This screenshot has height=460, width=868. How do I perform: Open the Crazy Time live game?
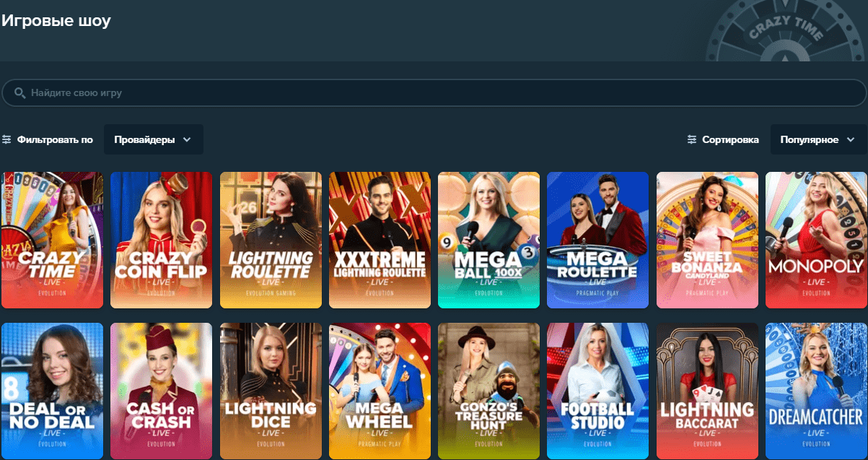pyautogui.click(x=52, y=240)
